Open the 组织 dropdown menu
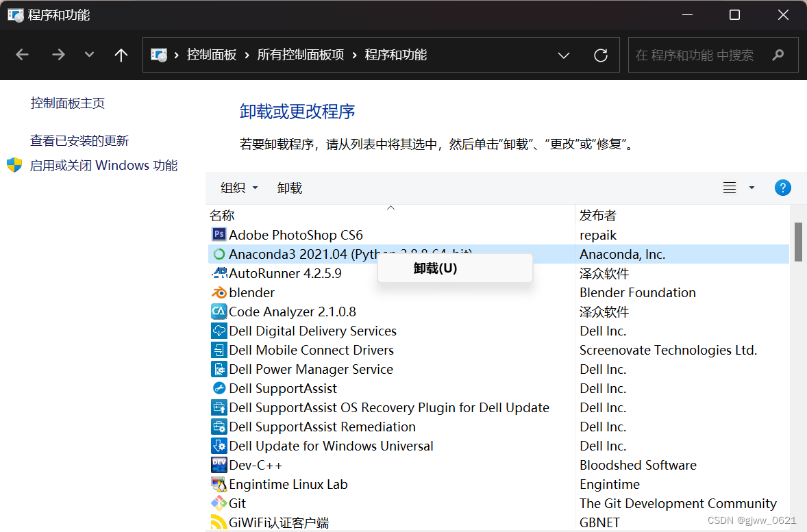The width and height of the screenshot is (807, 532). coord(239,188)
